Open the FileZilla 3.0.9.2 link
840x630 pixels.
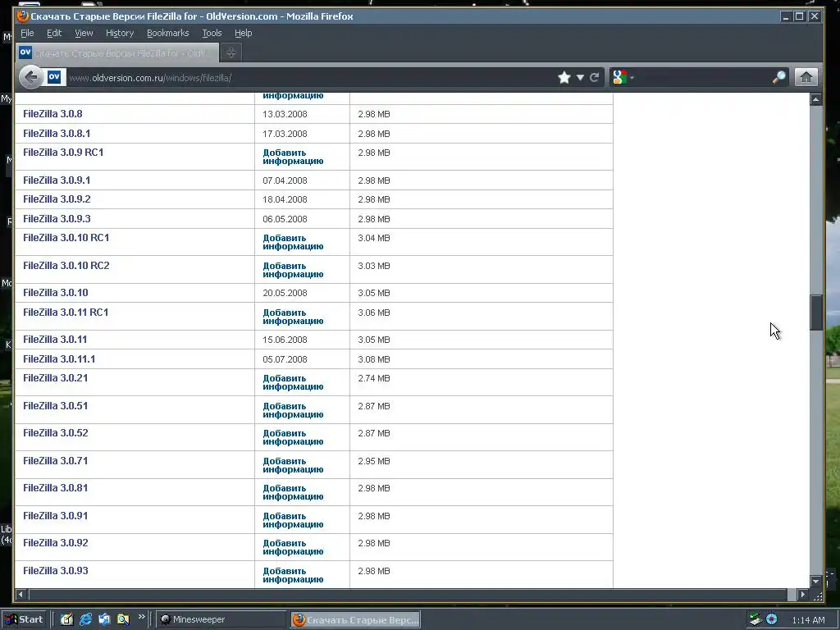tap(57, 199)
